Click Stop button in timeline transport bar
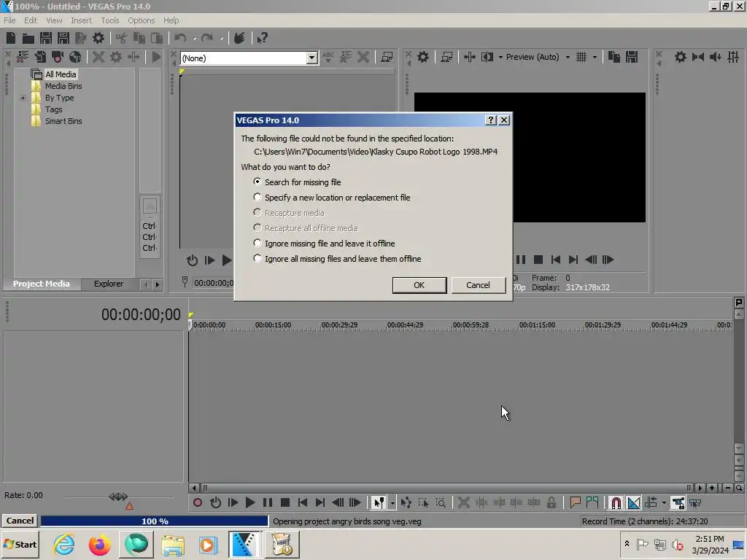Image resolution: width=747 pixels, height=560 pixels. 285,502
